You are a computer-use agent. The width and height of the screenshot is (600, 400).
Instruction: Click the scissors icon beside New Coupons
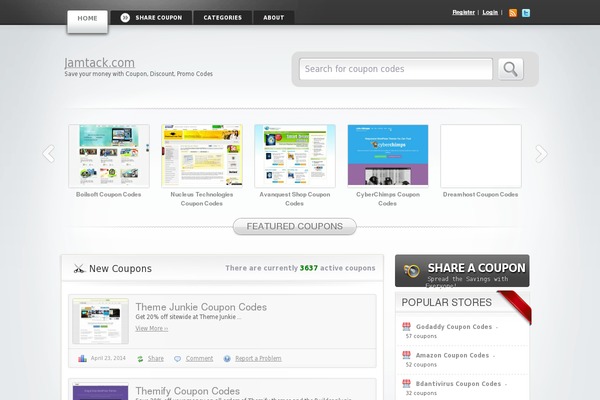(x=78, y=268)
